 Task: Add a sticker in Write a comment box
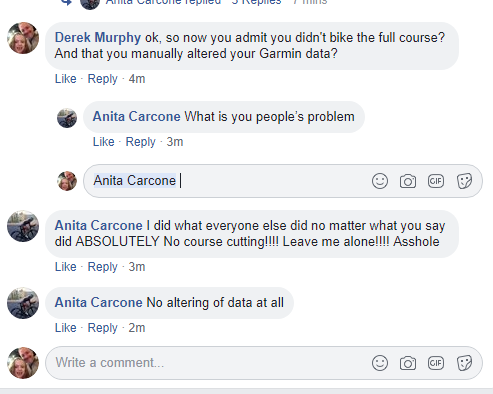tap(464, 363)
